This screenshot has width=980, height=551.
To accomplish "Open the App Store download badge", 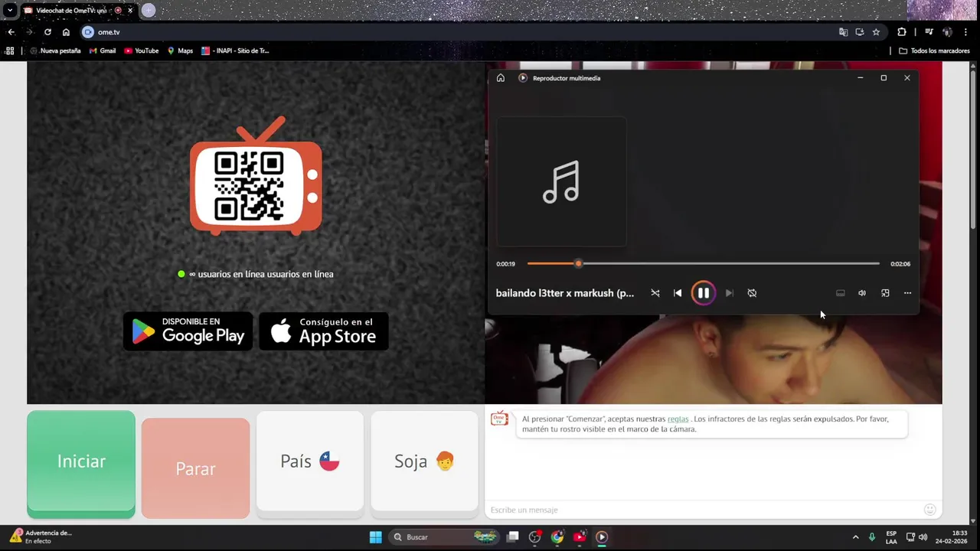I will pyautogui.click(x=323, y=331).
